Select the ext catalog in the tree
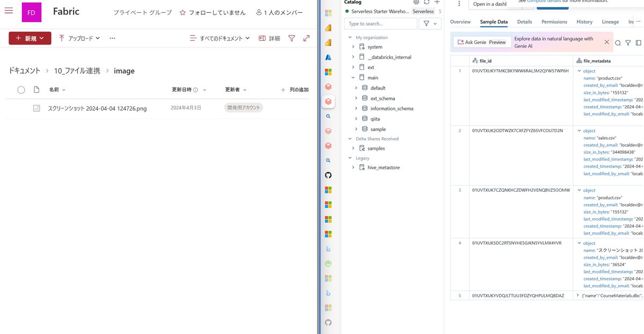Image resolution: width=644 pixels, height=334 pixels. (x=371, y=67)
